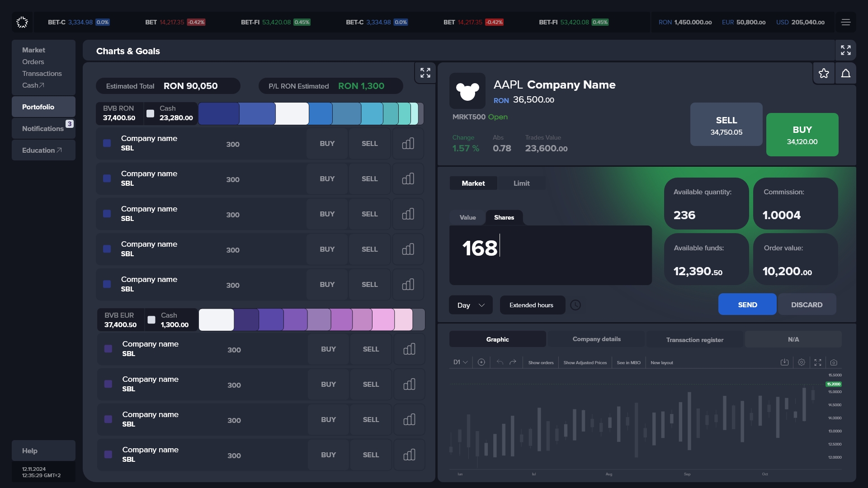
Task: Open alerts via the bell icon
Action: (x=845, y=73)
